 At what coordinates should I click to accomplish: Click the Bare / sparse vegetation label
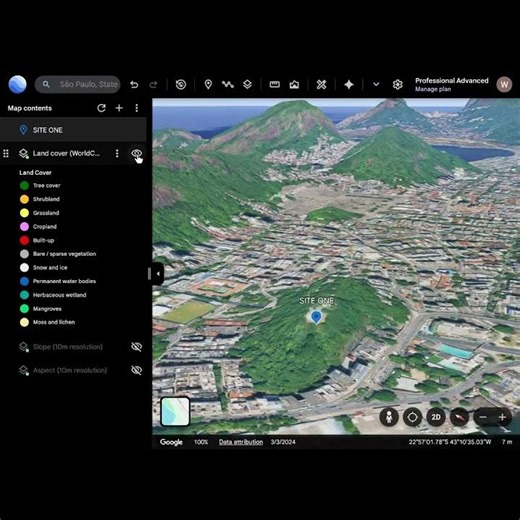[x=64, y=254]
